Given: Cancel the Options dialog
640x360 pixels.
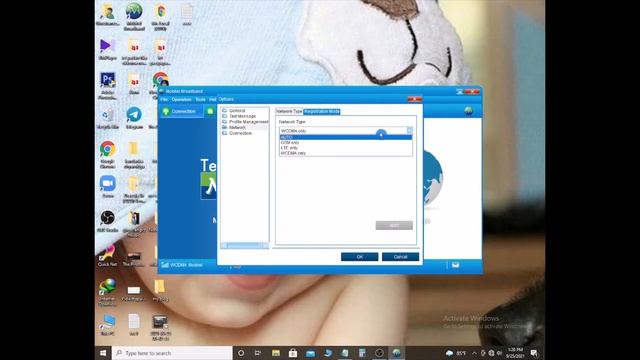Looking at the screenshot, I should point(400,257).
